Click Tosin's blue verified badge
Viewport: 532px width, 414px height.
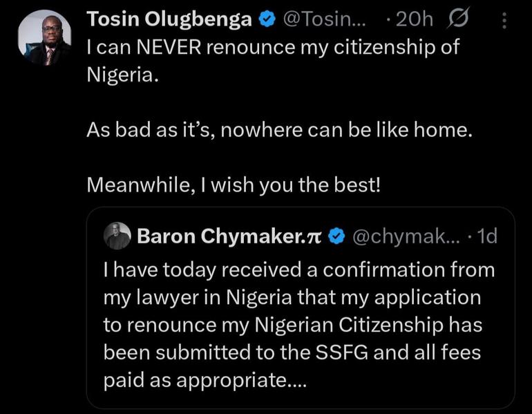[267, 19]
